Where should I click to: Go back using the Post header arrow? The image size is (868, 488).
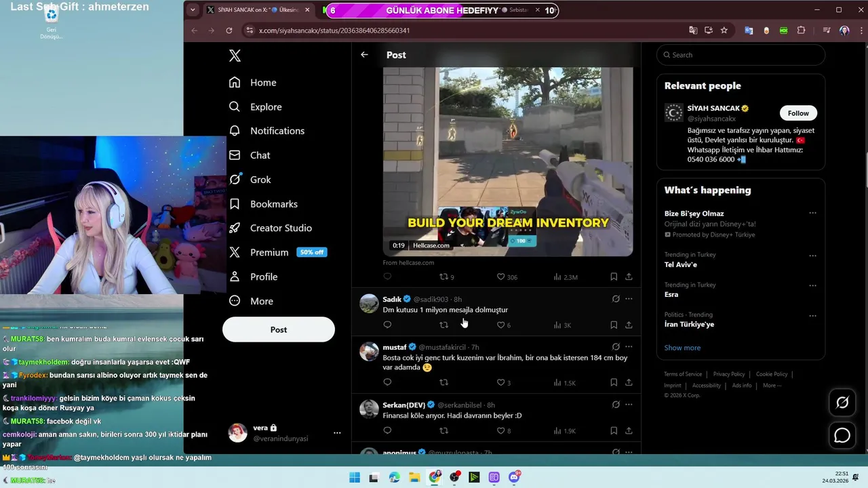coord(364,55)
